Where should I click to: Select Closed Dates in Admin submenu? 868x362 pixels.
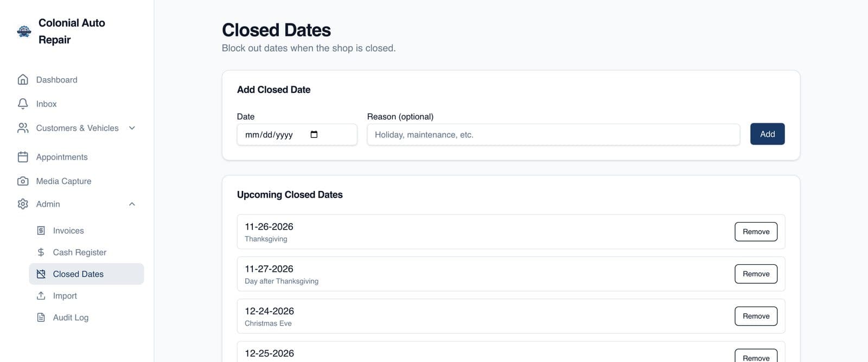click(x=86, y=274)
